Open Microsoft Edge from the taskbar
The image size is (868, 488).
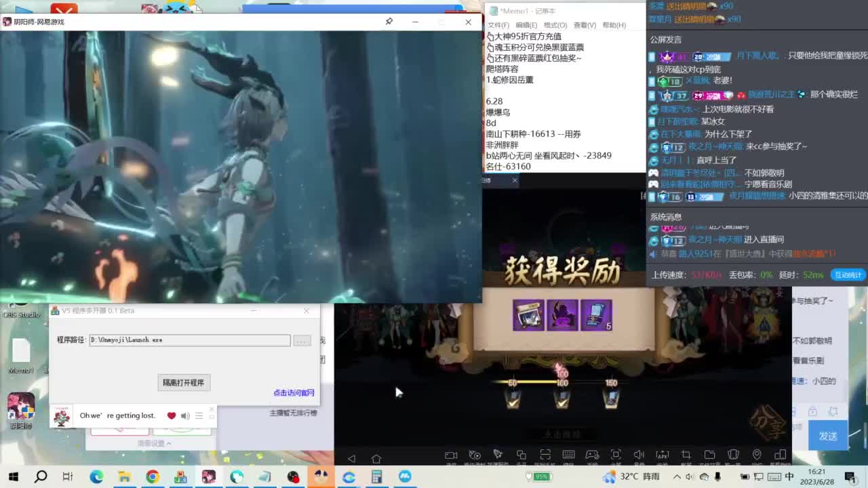point(96,476)
